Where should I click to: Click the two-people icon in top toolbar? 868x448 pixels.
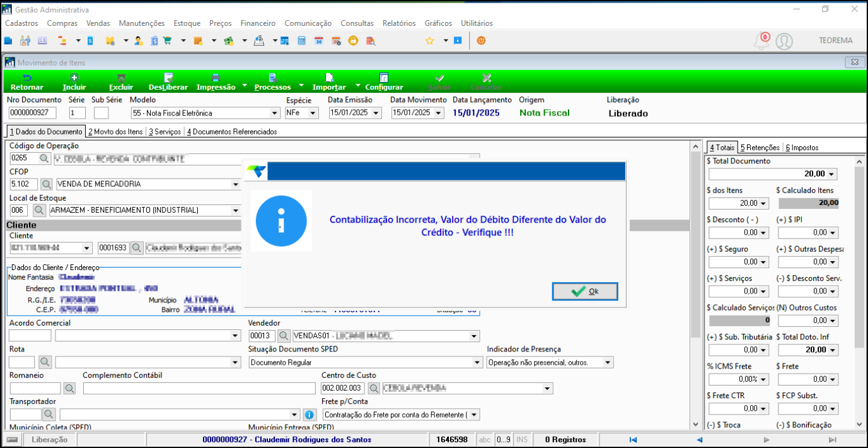click(x=25, y=40)
